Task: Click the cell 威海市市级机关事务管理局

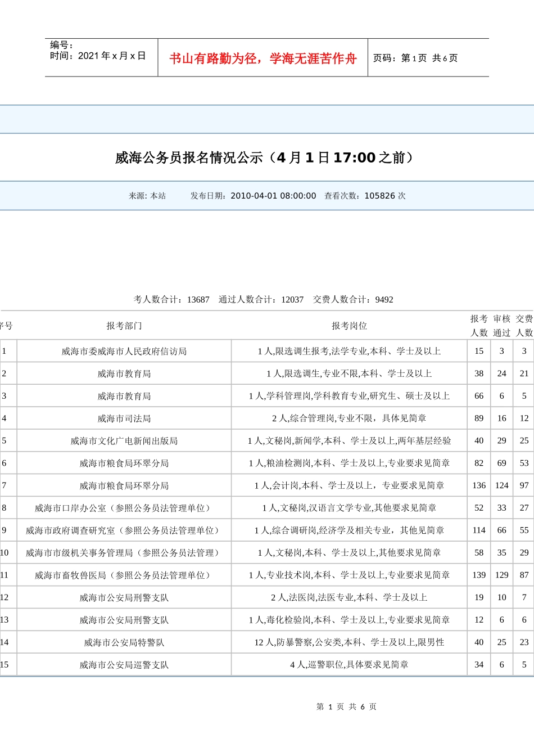Action: point(124,553)
